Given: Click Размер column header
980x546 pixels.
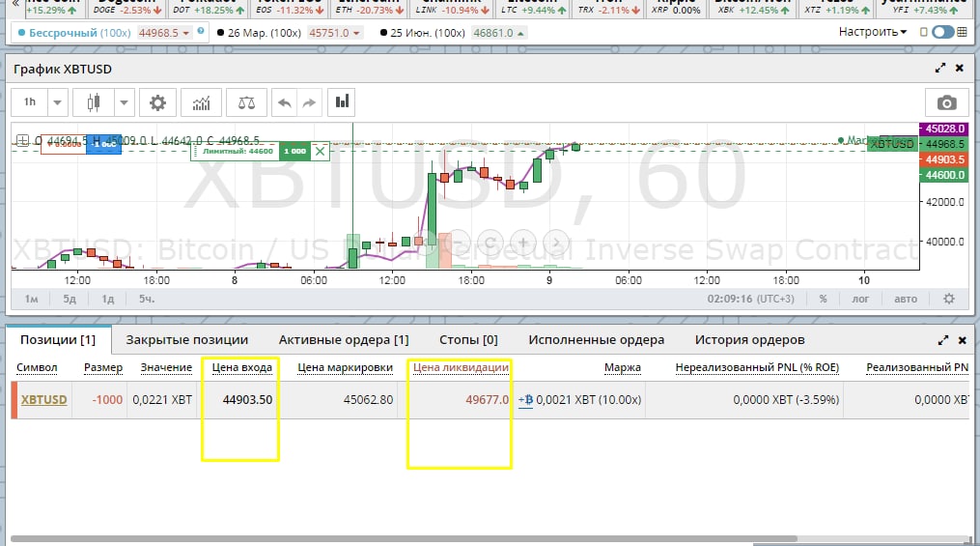Looking at the screenshot, I should pos(103,368).
